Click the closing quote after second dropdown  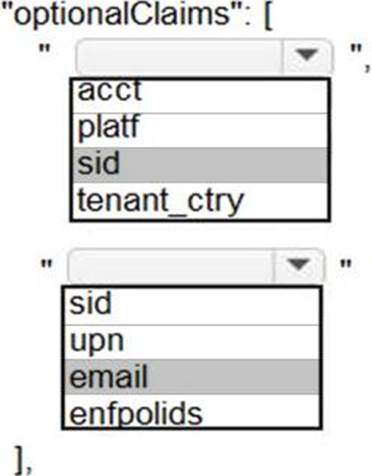[x=346, y=265]
